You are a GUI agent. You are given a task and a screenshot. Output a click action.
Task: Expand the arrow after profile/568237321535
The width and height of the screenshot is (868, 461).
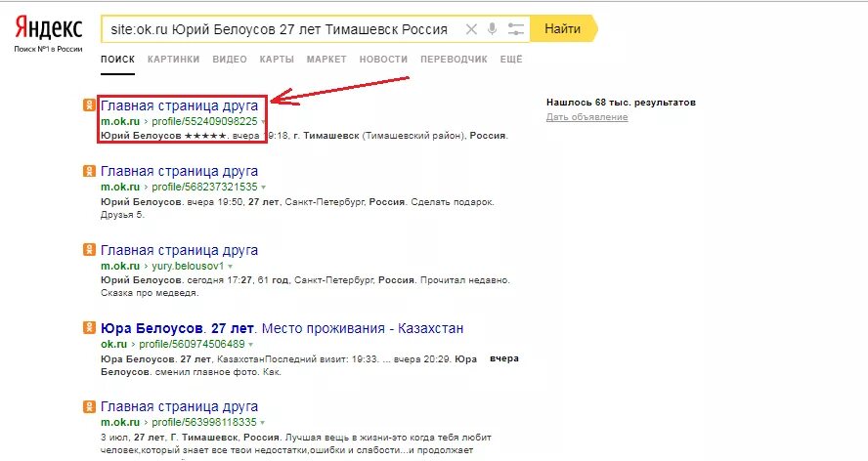click(263, 188)
